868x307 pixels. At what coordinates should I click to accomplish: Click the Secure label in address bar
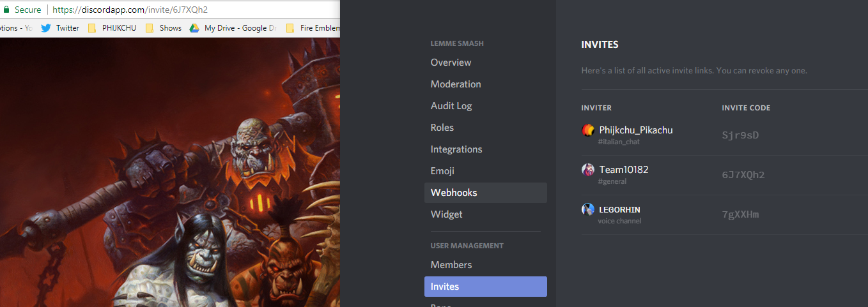tap(28, 10)
